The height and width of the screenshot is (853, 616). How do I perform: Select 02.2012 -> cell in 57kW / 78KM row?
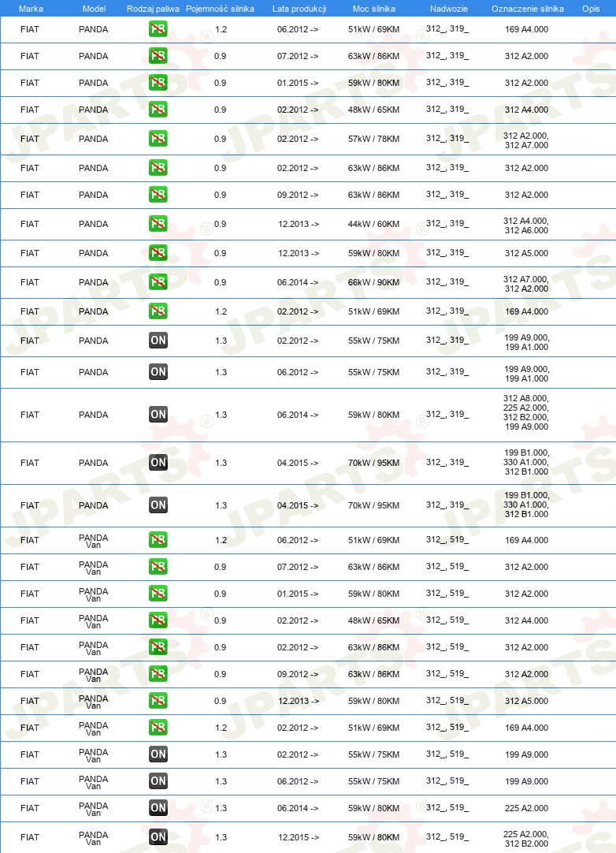coord(298,139)
